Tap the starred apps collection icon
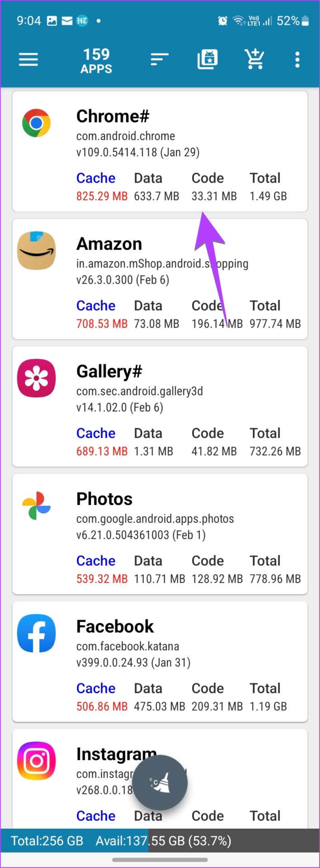The image size is (320, 868). [207, 59]
